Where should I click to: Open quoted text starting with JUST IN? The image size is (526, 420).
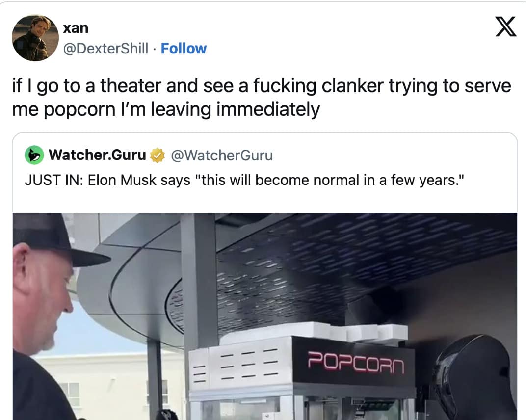click(x=244, y=180)
